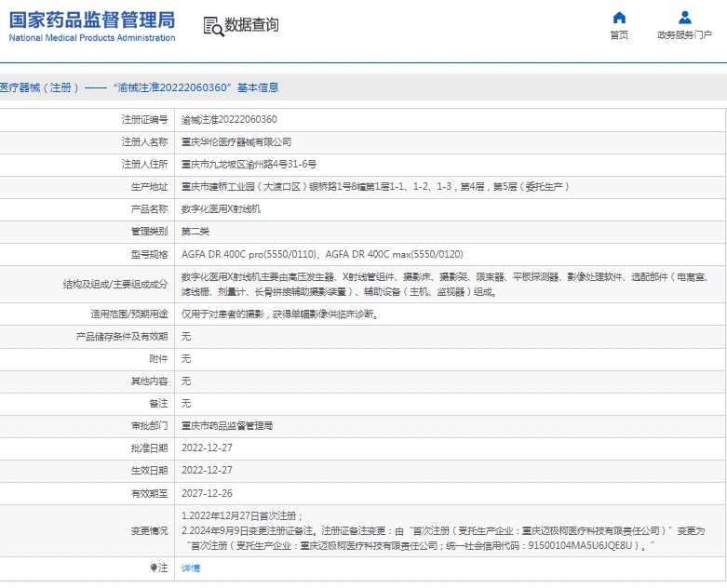Click the 政务服务门户 text label
This screenshot has width=727, height=588.
coord(684,35)
